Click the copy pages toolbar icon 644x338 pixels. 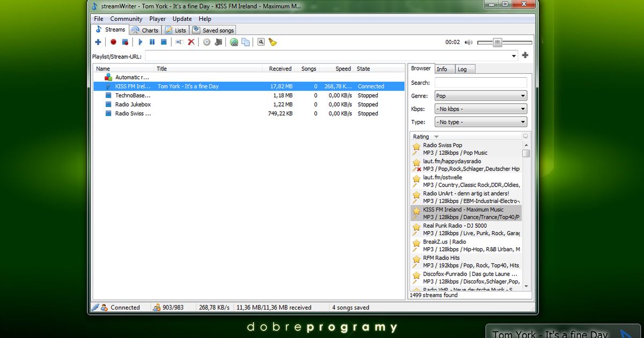[x=246, y=42]
